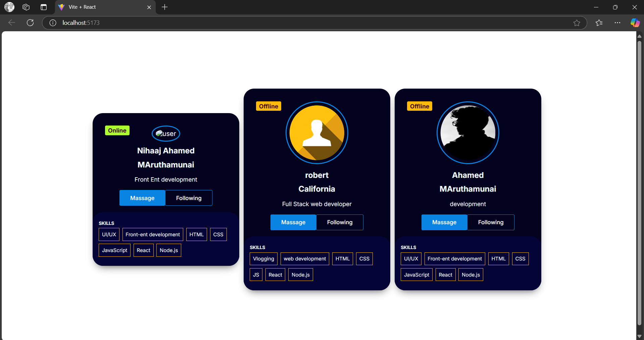Image resolution: width=644 pixels, height=340 pixels.
Task: Click Massage button on Ahamed MAruthamunai card
Action: [444, 223]
